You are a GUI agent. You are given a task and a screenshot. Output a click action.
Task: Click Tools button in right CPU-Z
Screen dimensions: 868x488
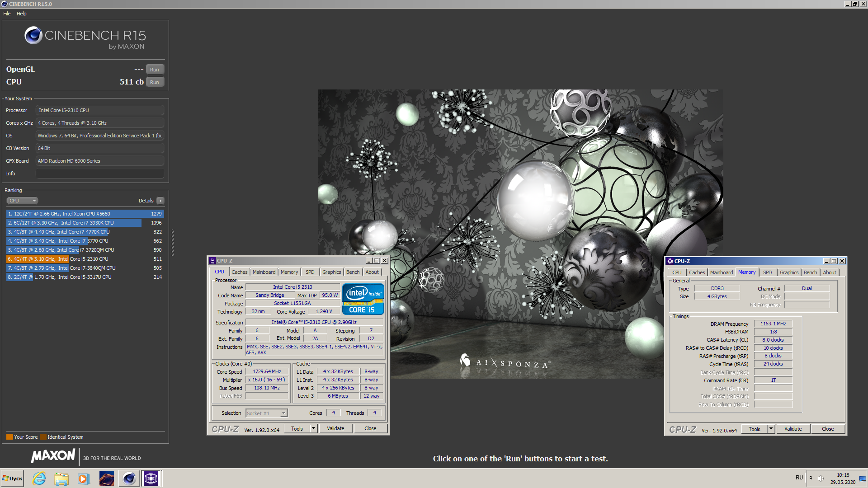coord(755,429)
